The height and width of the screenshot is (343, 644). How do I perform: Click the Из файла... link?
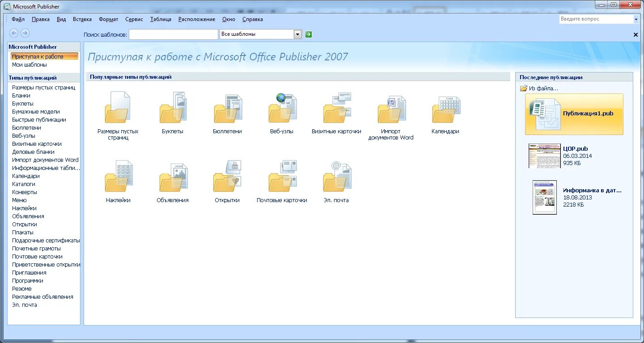pyautogui.click(x=539, y=88)
